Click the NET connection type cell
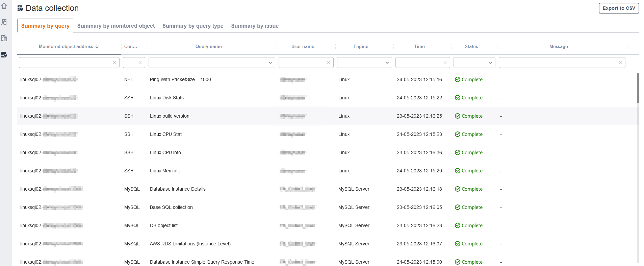 pyautogui.click(x=129, y=79)
